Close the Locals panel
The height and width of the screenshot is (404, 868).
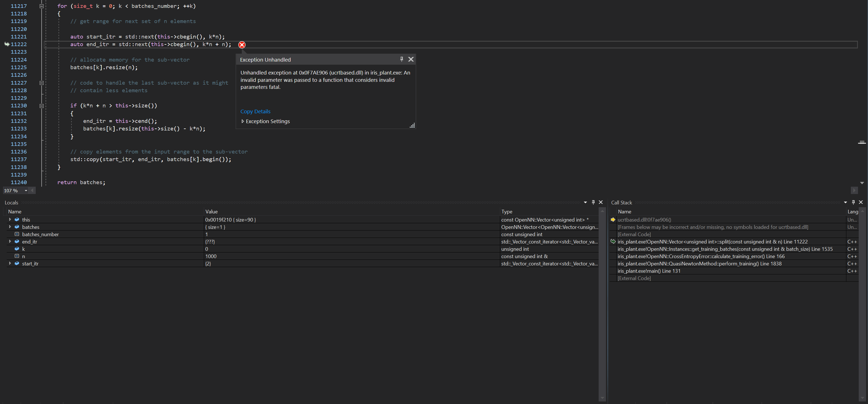coord(600,202)
